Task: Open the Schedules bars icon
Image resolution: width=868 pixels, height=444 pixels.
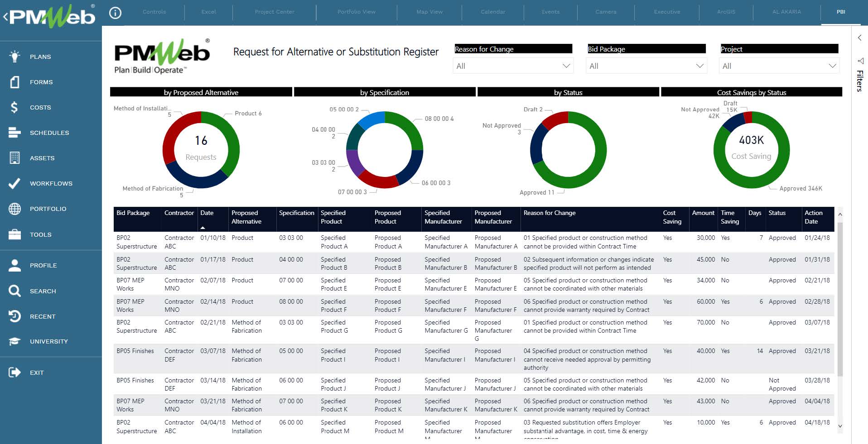Action: click(x=14, y=133)
